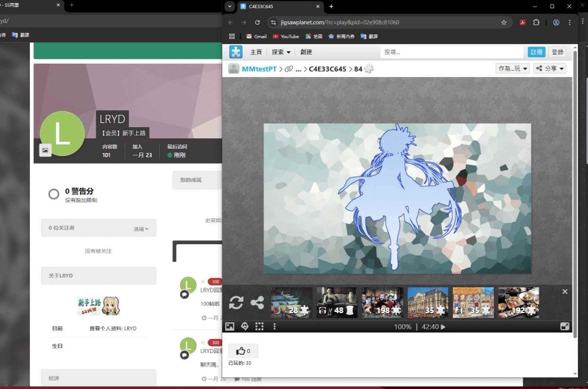Image resolution: width=588 pixels, height=389 pixels.
Task: Click the 42:40 timer play control
Action: coord(433,327)
